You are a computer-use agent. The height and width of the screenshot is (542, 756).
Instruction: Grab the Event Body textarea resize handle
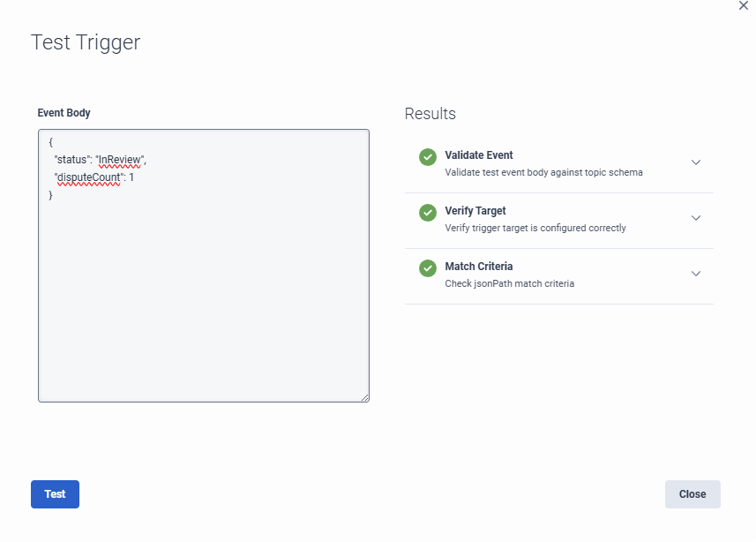tap(365, 398)
